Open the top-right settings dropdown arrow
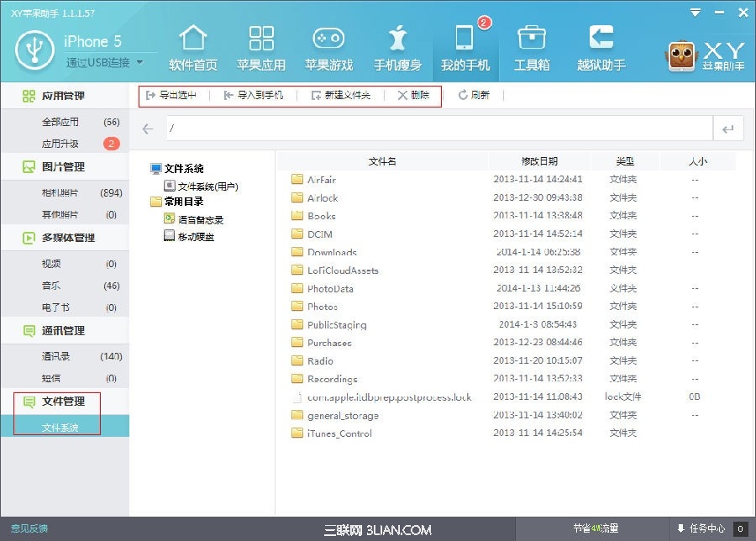 (x=694, y=13)
